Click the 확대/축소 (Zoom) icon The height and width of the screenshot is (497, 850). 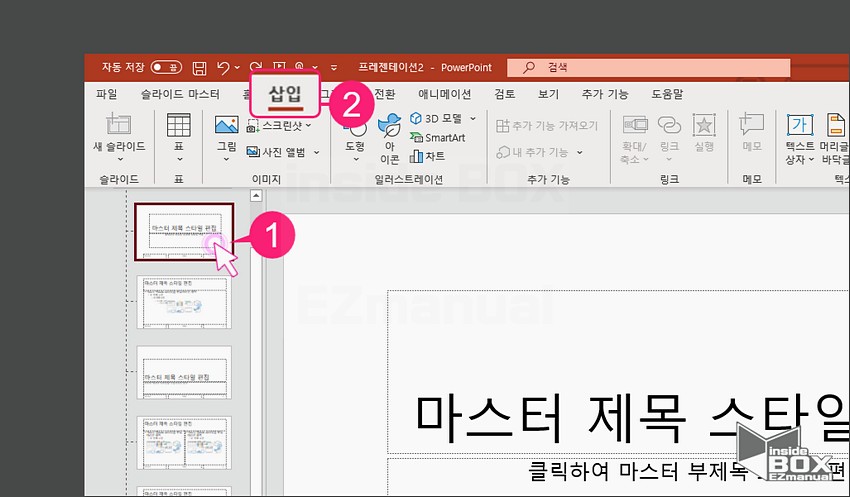[x=635, y=125]
